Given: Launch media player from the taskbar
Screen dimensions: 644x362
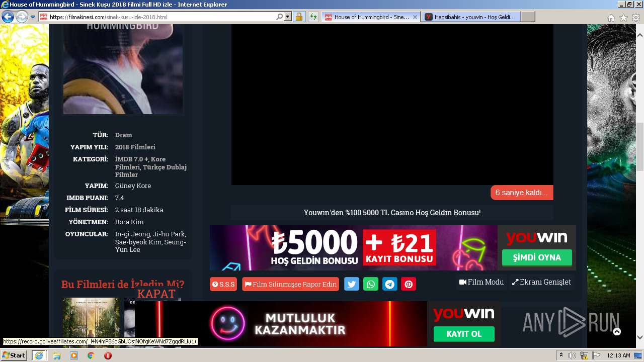Looking at the screenshot, I should 74,355.
